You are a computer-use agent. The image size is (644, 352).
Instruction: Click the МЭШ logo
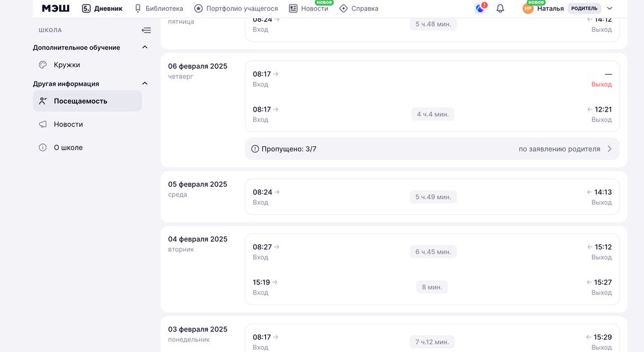click(x=55, y=8)
